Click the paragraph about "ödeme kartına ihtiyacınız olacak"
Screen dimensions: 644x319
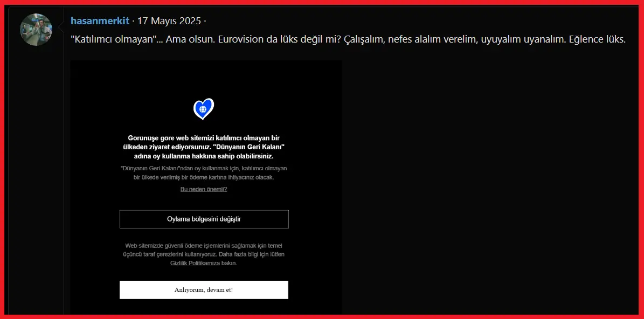click(204, 174)
